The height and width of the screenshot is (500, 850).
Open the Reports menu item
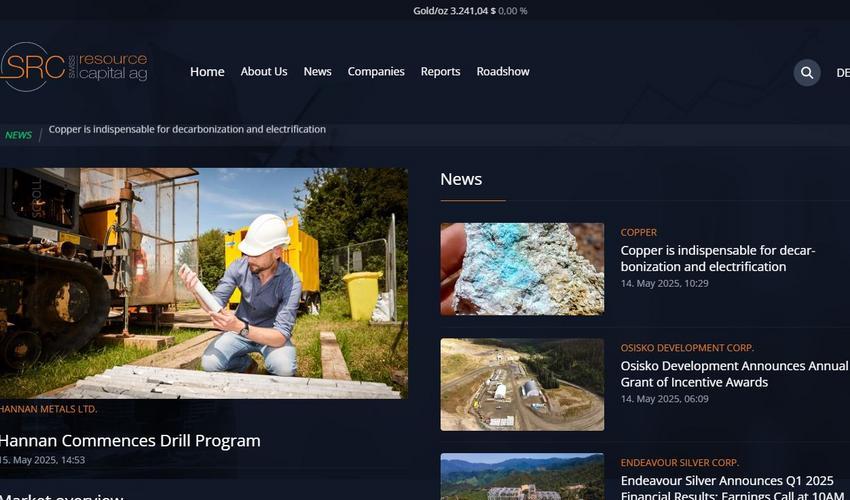pos(440,72)
